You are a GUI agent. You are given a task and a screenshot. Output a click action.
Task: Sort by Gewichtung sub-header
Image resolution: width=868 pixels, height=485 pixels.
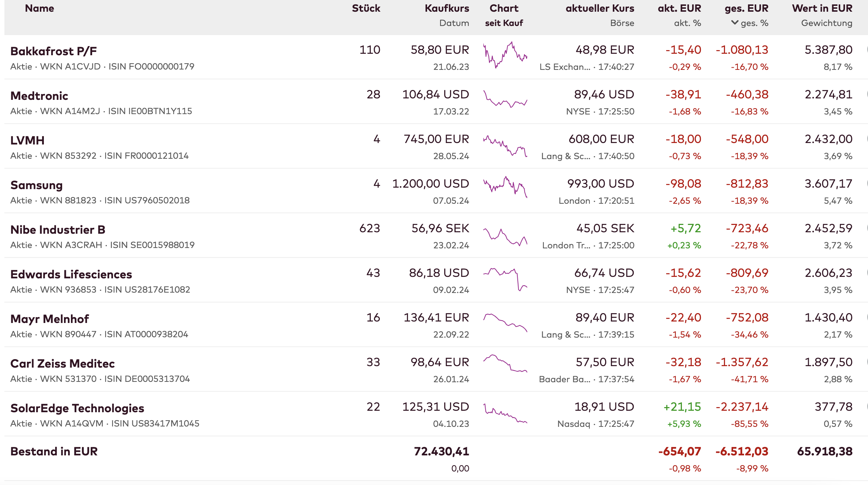(827, 23)
